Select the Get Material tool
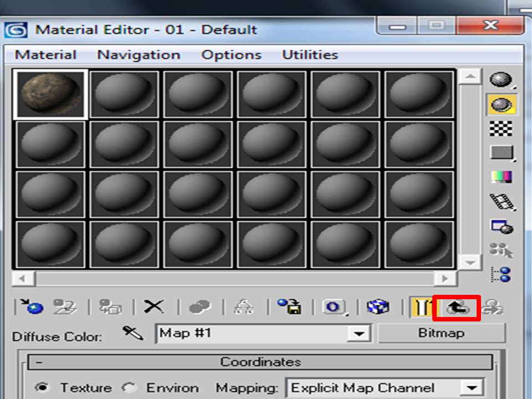The height and width of the screenshot is (399, 532). point(34,306)
